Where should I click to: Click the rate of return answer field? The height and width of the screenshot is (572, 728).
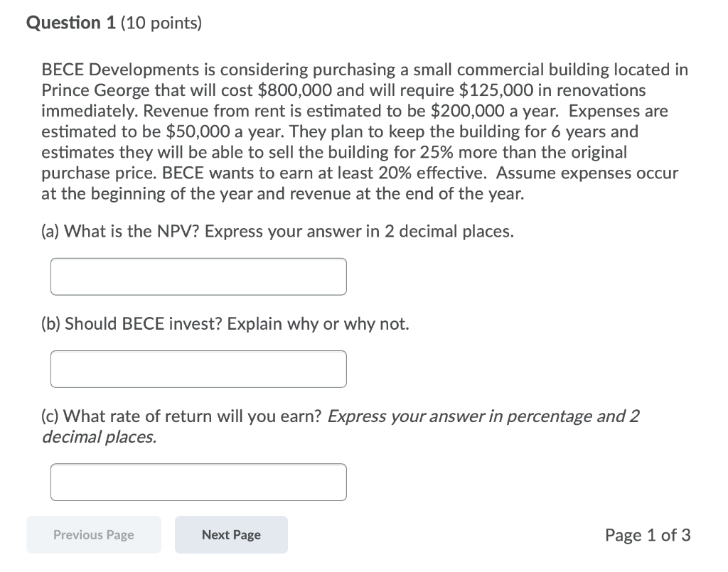(x=198, y=482)
